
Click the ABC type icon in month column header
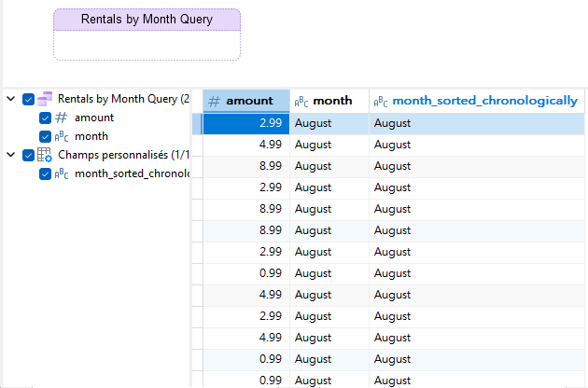[x=301, y=101]
